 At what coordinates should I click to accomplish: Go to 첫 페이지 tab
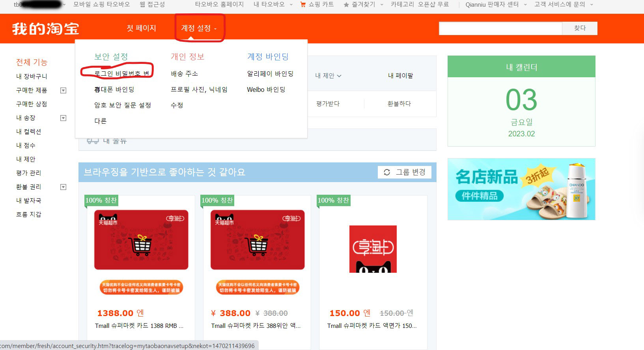[141, 28]
